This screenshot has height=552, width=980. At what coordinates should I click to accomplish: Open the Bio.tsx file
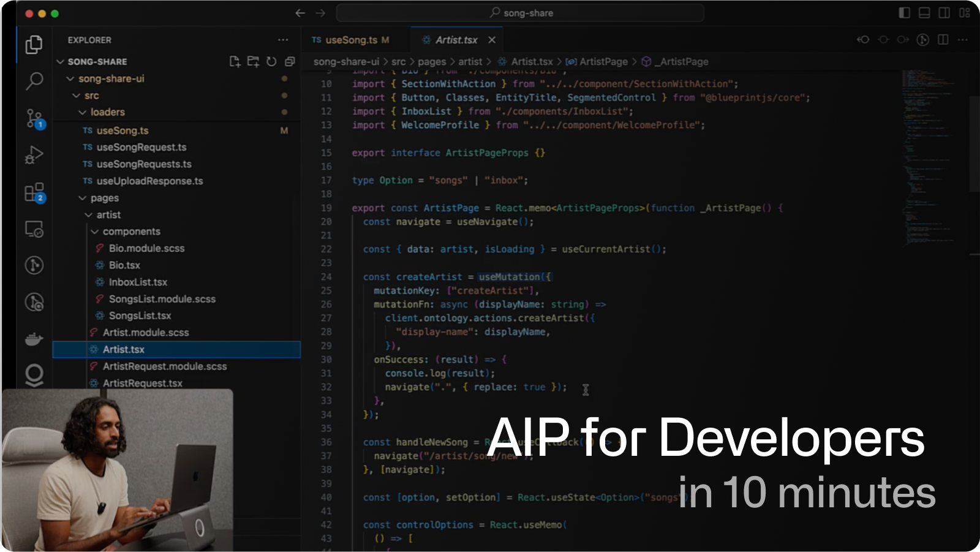tap(124, 265)
